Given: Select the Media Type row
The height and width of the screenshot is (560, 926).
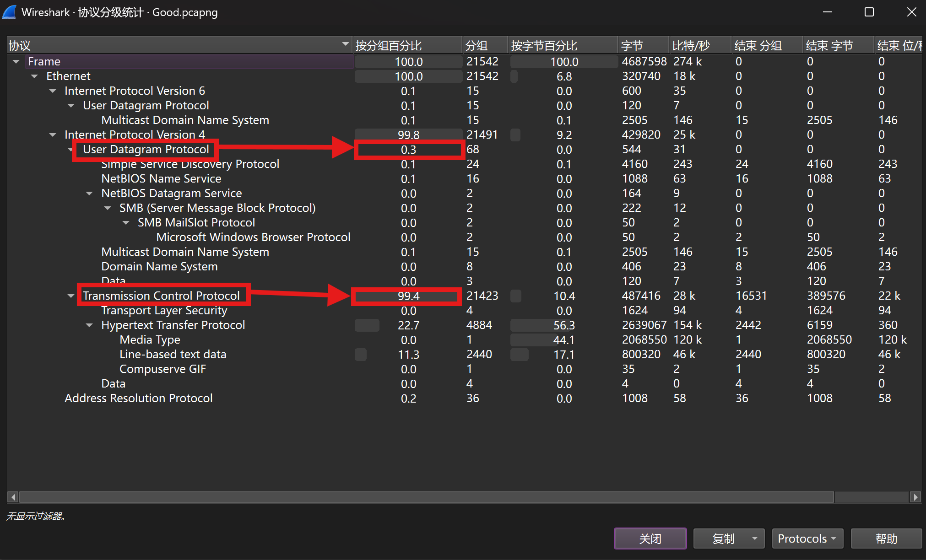Looking at the screenshot, I should click(464, 339).
